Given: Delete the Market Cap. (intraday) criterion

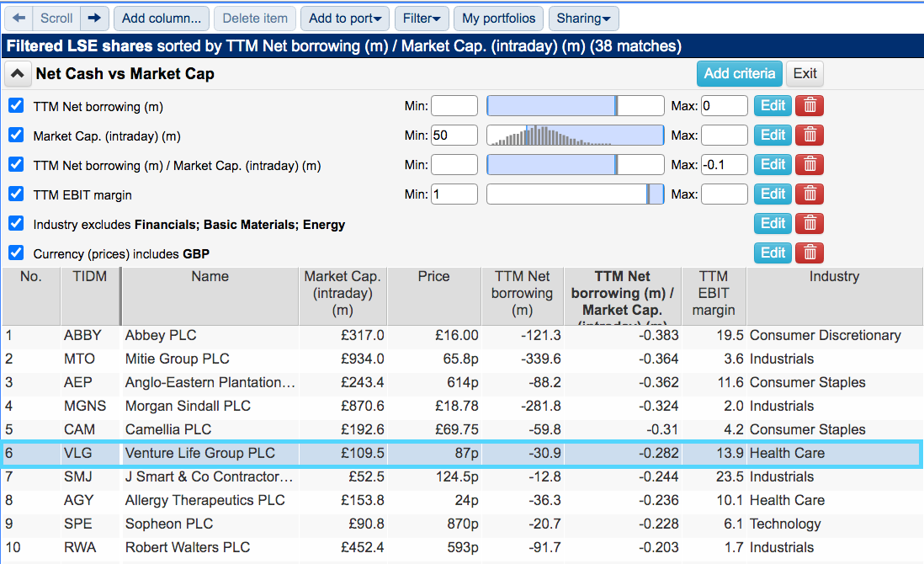Looking at the screenshot, I should [810, 136].
